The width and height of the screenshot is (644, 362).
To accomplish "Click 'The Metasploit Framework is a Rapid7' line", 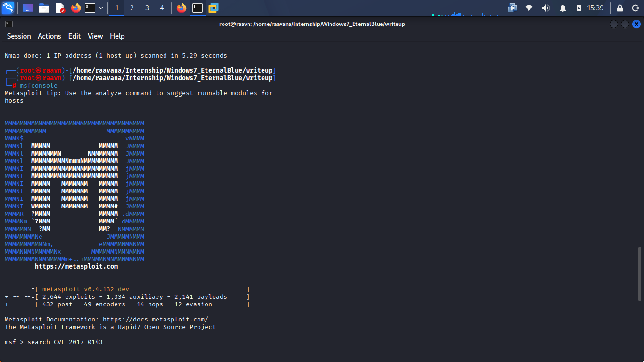I will click(110, 327).
